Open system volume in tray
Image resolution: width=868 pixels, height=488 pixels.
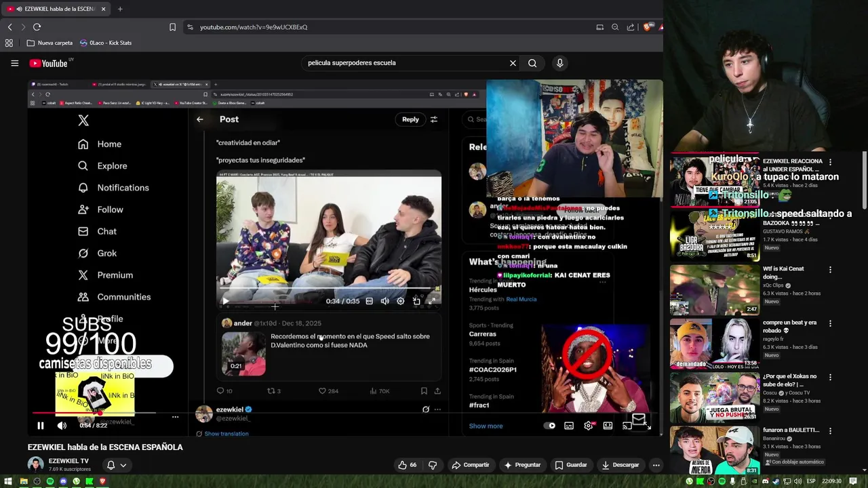797,481
